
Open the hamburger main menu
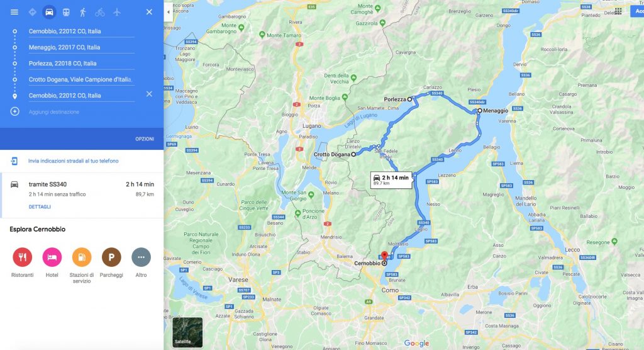[x=14, y=12]
